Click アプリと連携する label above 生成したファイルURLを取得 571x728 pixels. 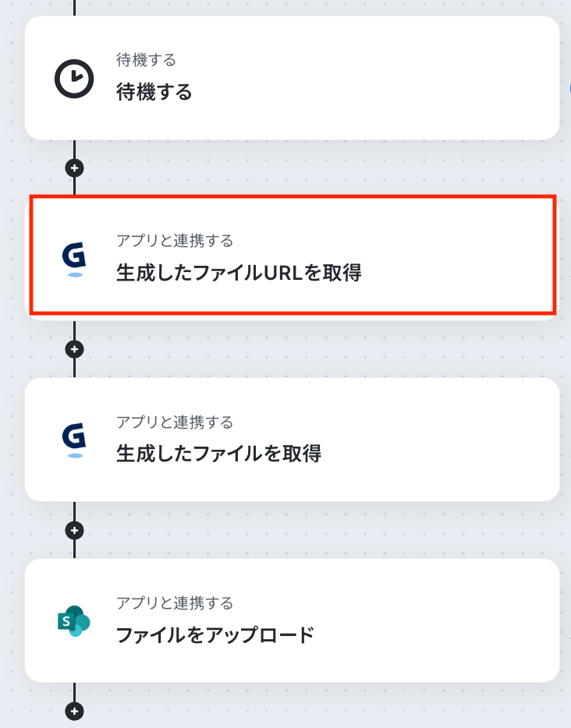point(175,241)
